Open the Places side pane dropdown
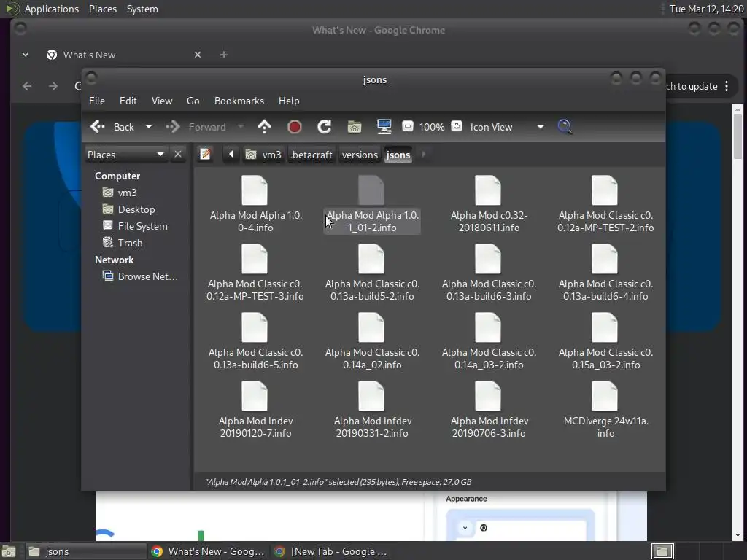Viewport: 747px width, 560px height. click(x=125, y=155)
